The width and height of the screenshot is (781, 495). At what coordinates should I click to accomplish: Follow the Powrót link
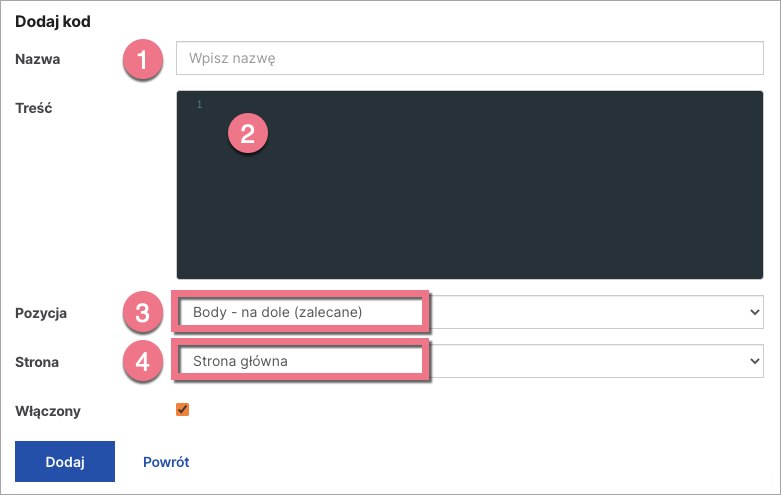166,462
